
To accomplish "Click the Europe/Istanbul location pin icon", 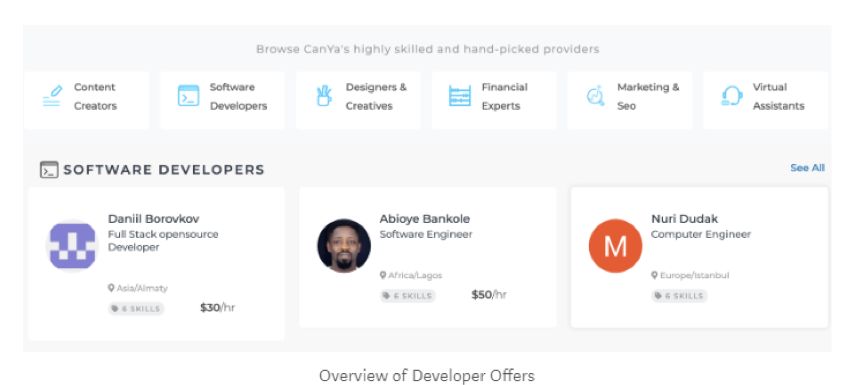I will pos(655,275).
